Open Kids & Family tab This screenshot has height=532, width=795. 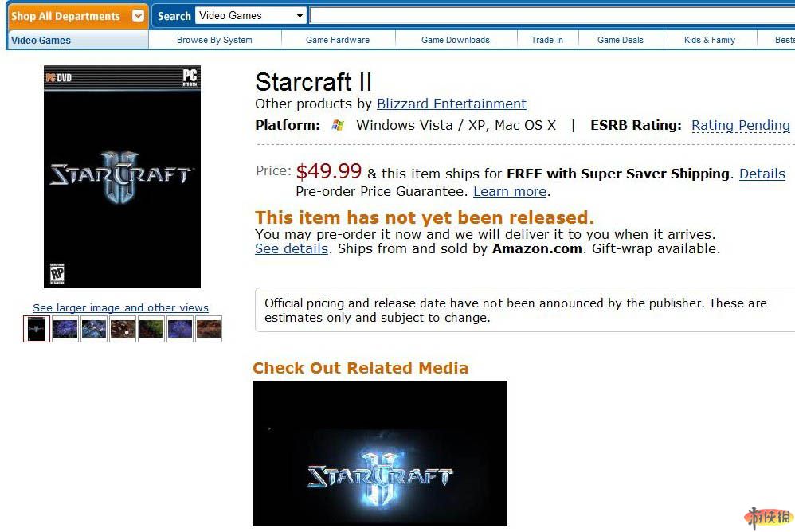(x=709, y=40)
